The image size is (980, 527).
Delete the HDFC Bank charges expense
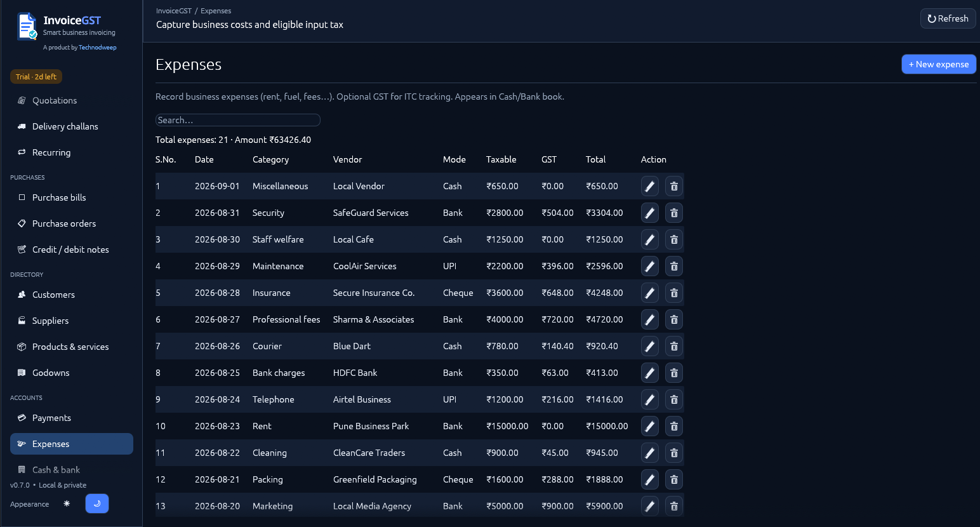tap(674, 373)
